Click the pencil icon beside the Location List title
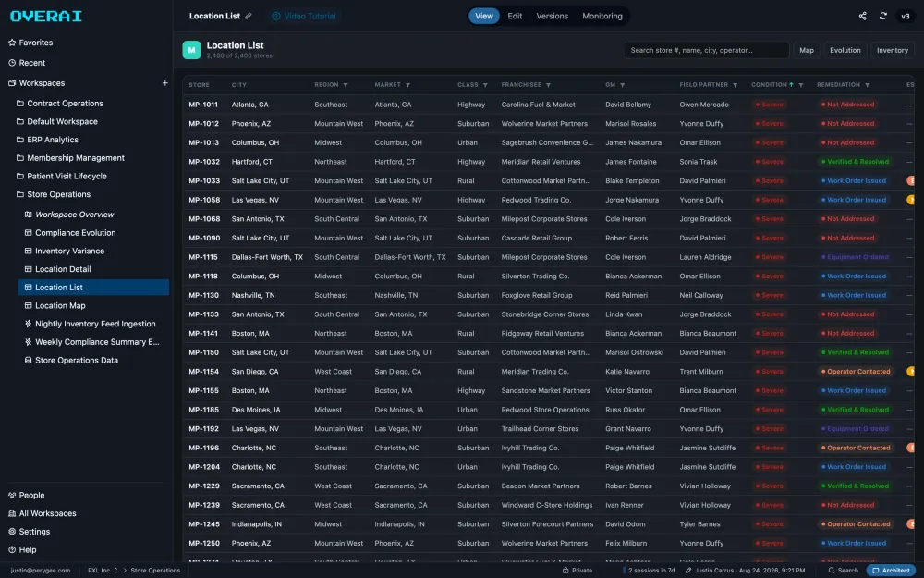924x578 pixels. tap(248, 16)
